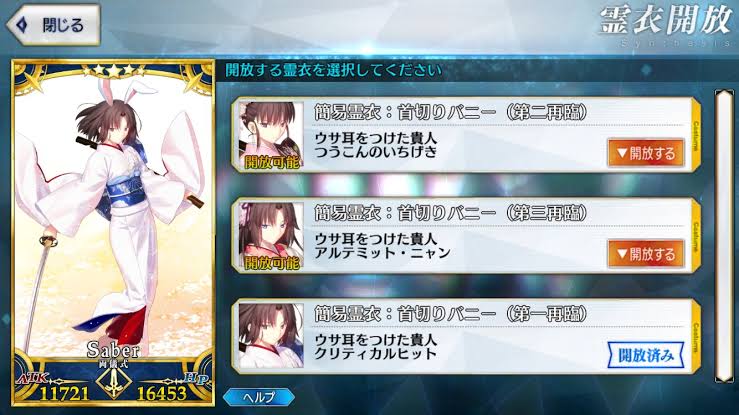Click the five-star rarity icons on card
The image size is (739, 415).
click(x=114, y=71)
